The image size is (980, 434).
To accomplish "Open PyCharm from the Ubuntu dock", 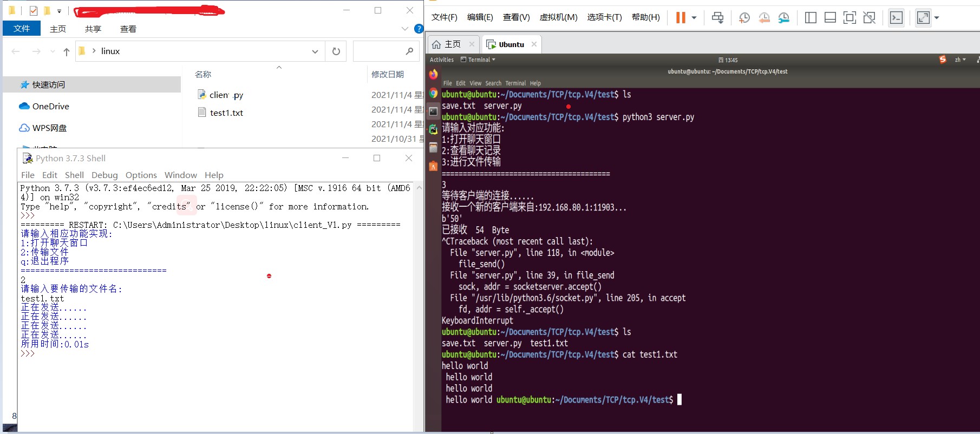I will coord(433,129).
